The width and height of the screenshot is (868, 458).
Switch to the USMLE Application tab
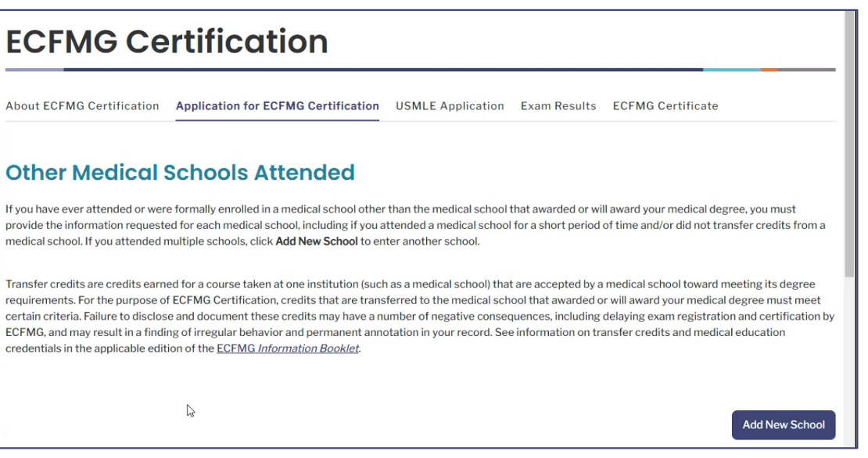pos(450,106)
